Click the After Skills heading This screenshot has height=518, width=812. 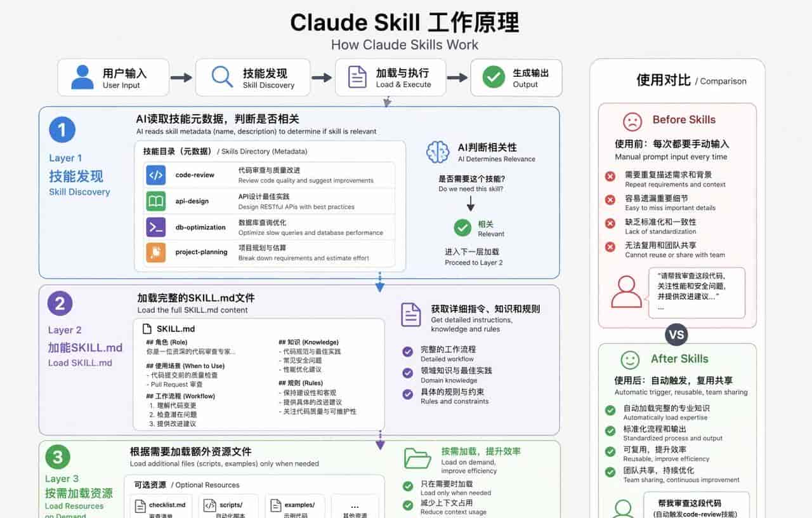coord(679,359)
